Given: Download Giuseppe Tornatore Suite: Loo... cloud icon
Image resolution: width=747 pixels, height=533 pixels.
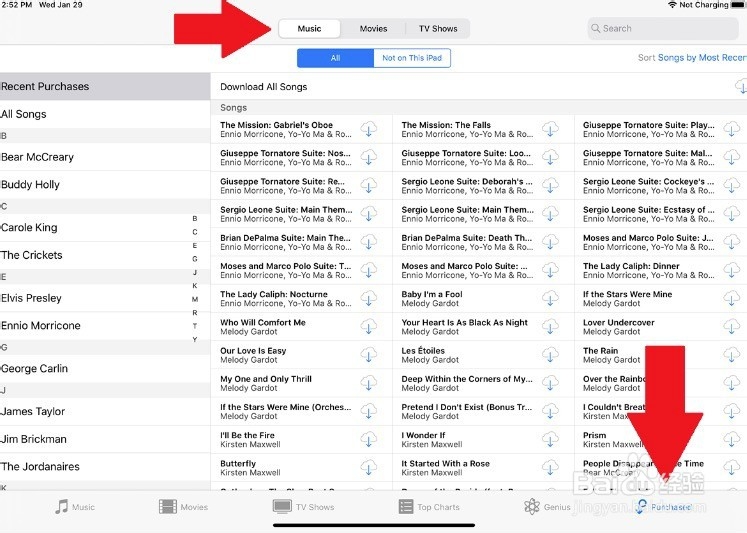Looking at the screenshot, I should [550, 157].
